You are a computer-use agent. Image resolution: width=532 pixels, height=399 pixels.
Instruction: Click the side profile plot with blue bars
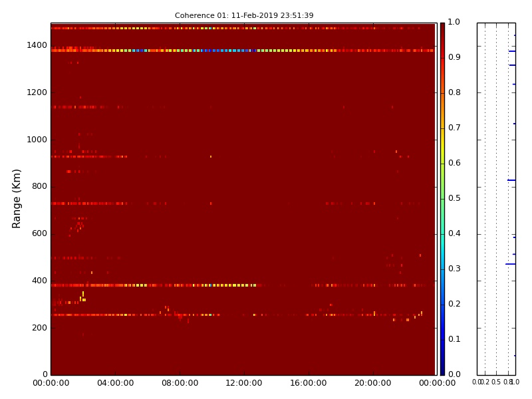[x=496, y=199]
